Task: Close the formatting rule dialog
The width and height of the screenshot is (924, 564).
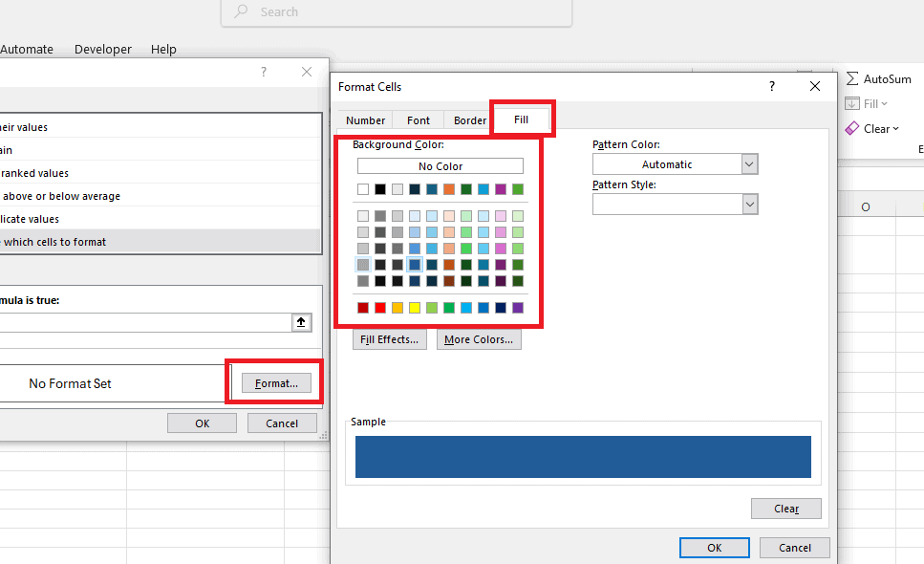Action: [x=307, y=72]
